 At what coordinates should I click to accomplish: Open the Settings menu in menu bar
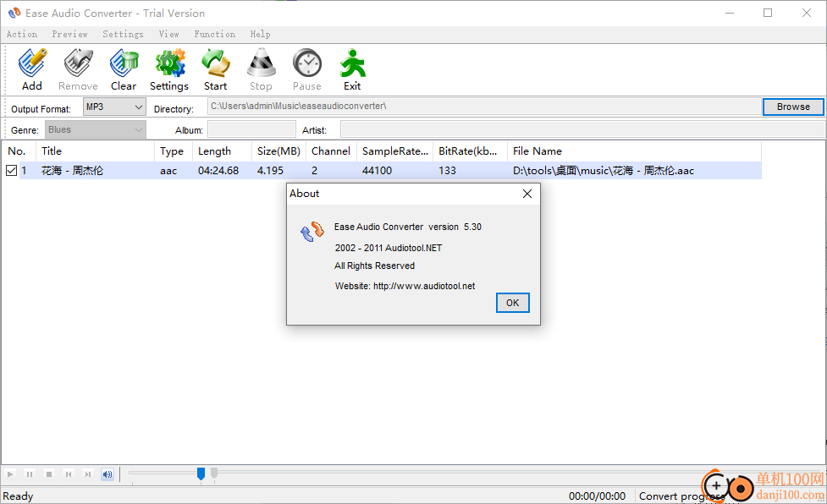pyautogui.click(x=123, y=34)
